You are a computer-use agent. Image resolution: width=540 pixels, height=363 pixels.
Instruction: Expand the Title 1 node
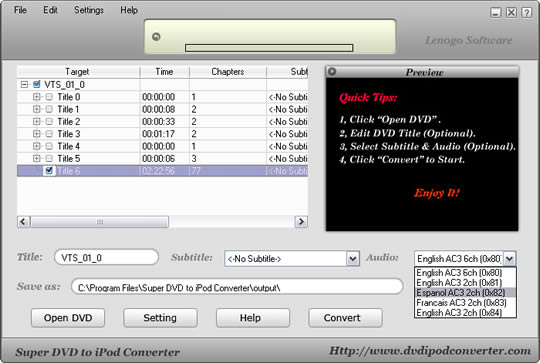click(x=37, y=109)
